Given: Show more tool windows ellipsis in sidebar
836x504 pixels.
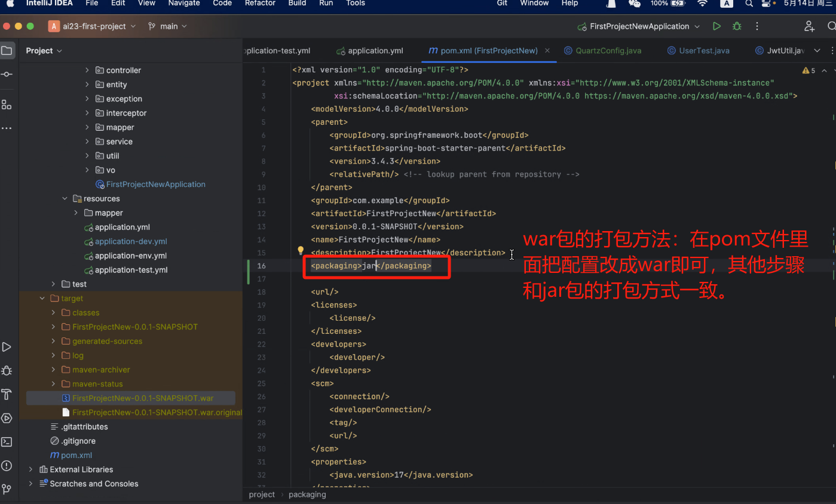Looking at the screenshot, I should (x=7, y=128).
